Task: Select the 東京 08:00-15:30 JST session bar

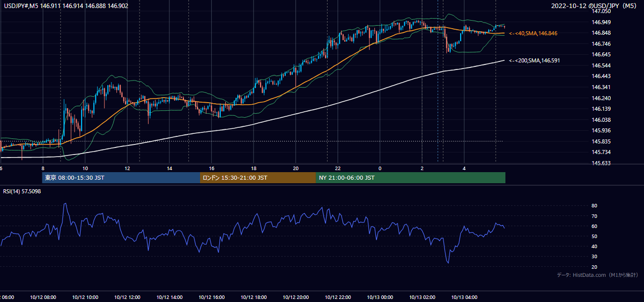Action: (x=121, y=178)
